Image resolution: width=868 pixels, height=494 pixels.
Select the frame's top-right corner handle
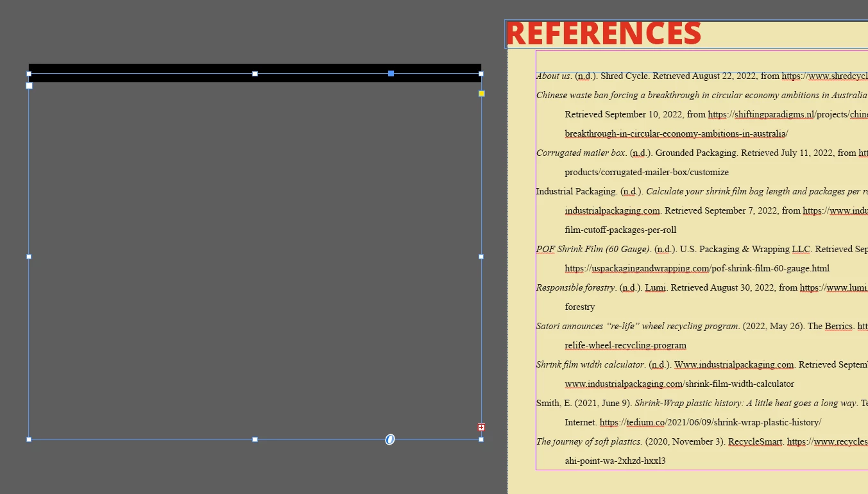pos(481,74)
